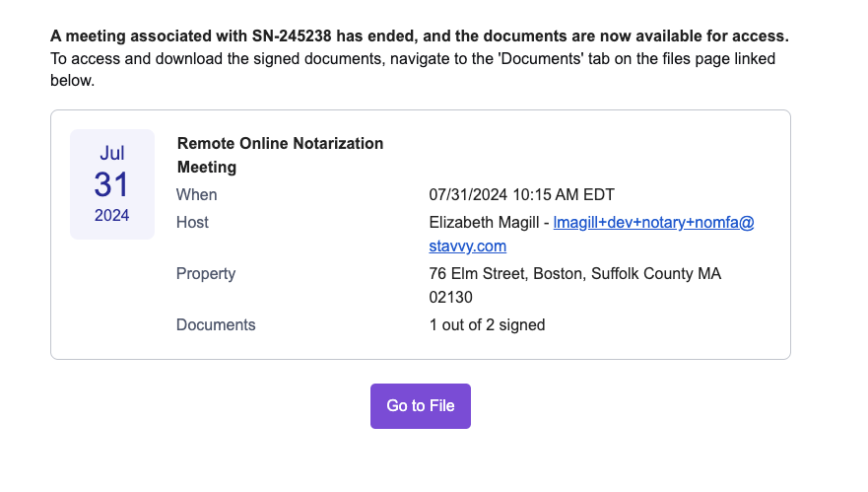Click the large 31 day number
Screen dimensions: 868x492
[x=111, y=184]
